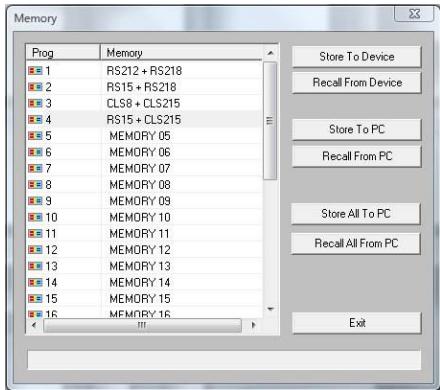Click the horizontal scrollbar right arrow

[x=253, y=325]
